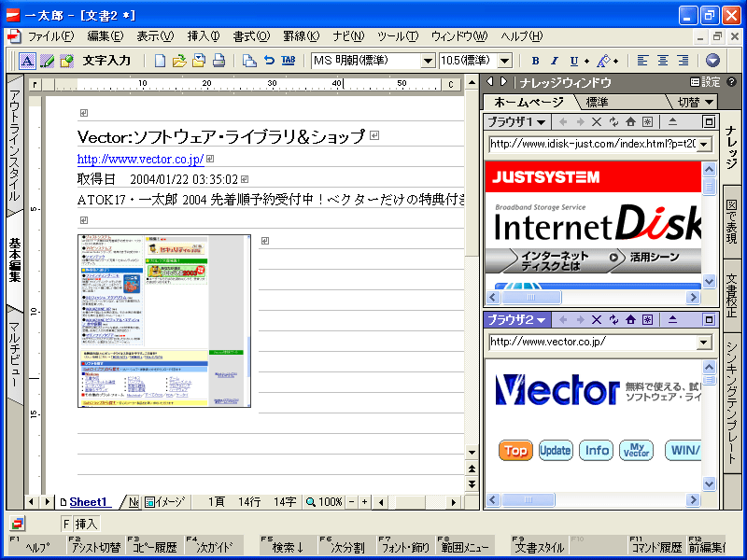Open the 100% zoom level control
Screen dimensions: 747x560
(x=324, y=502)
